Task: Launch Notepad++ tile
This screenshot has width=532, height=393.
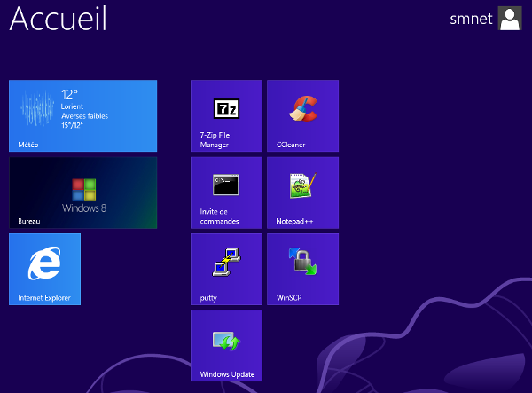Action: [302, 193]
